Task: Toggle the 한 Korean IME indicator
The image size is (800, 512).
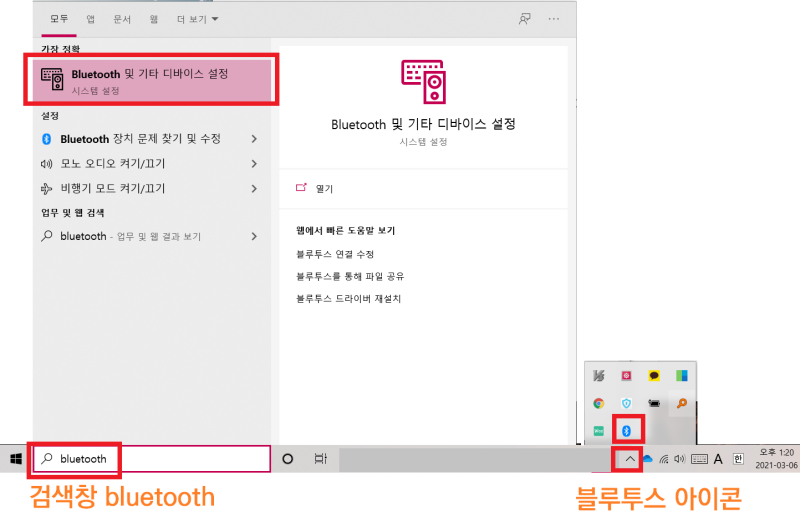Action: 738,459
